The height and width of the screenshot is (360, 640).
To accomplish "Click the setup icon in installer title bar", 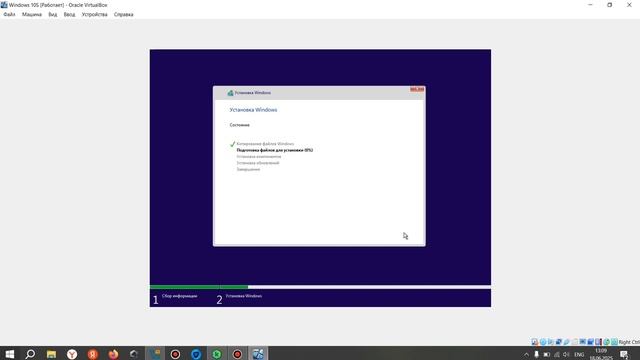I will pyautogui.click(x=230, y=93).
